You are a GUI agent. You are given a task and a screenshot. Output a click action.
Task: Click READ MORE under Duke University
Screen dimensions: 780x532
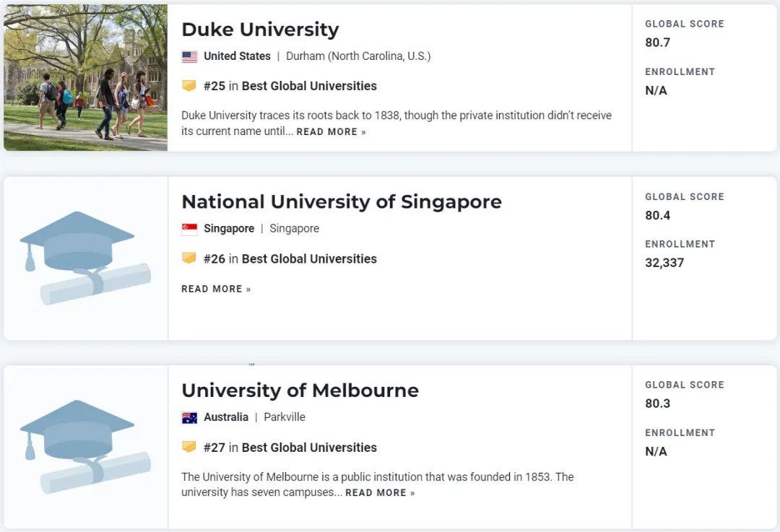coord(326,131)
